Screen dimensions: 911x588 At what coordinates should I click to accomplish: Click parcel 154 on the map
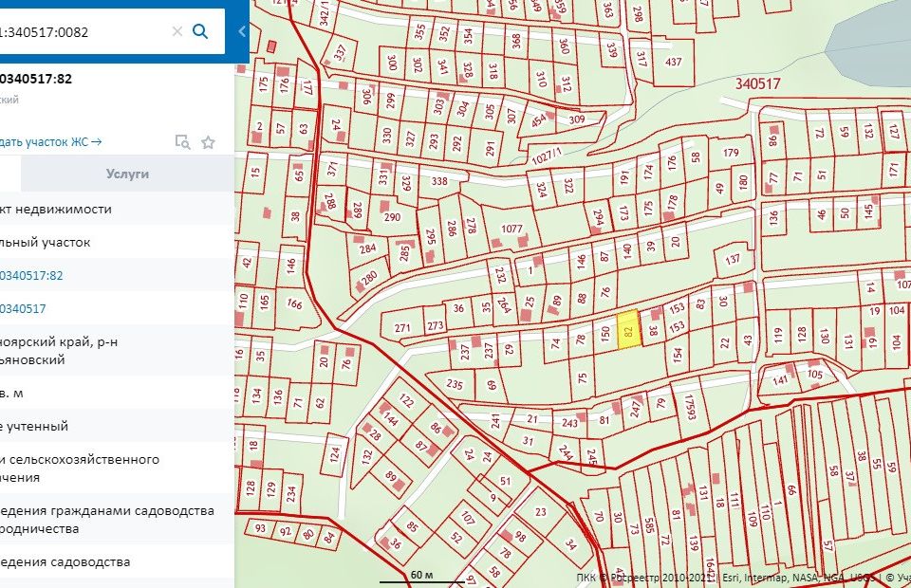(x=678, y=354)
